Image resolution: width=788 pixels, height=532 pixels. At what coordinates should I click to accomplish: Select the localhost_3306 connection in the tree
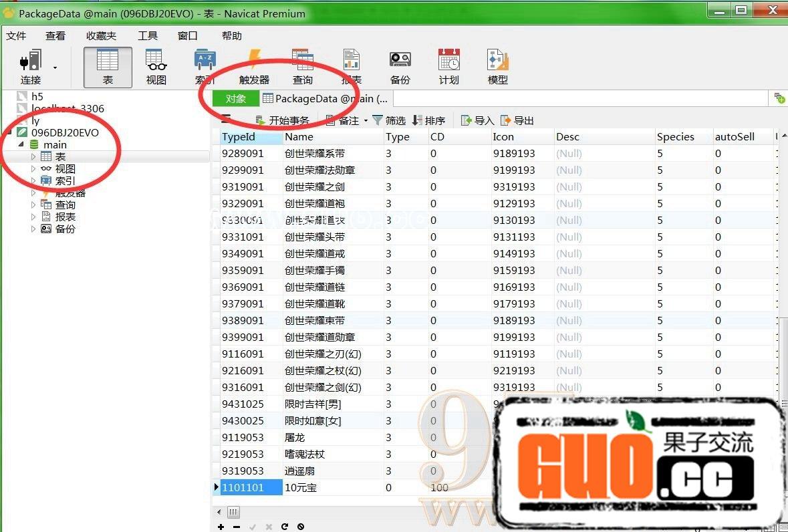68,108
